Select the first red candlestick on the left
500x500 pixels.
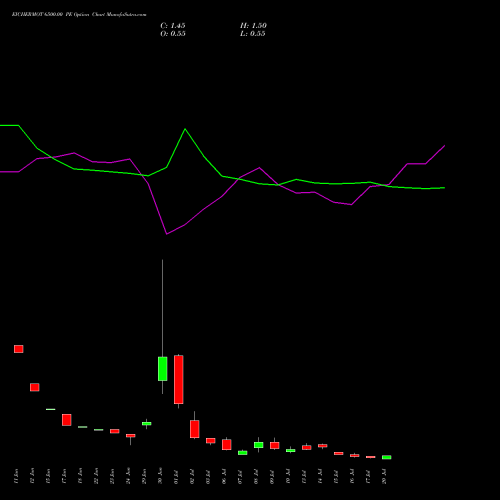click(19, 349)
